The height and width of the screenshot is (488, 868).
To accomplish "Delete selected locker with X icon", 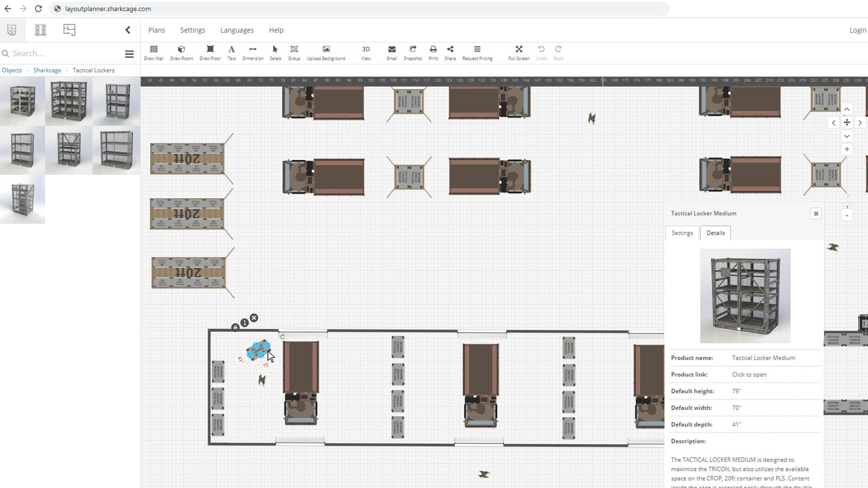I will coord(254,318).
